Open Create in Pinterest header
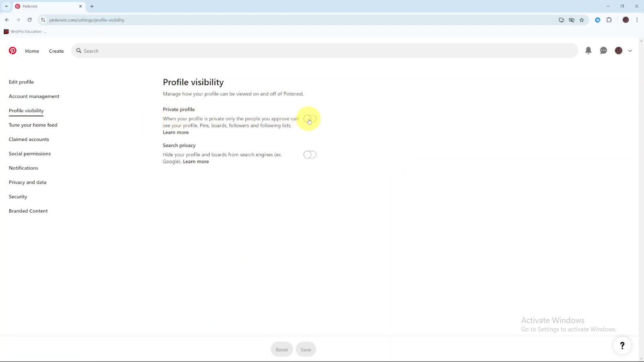The width and height of the screenshot is (644, 362). (56, 51)
